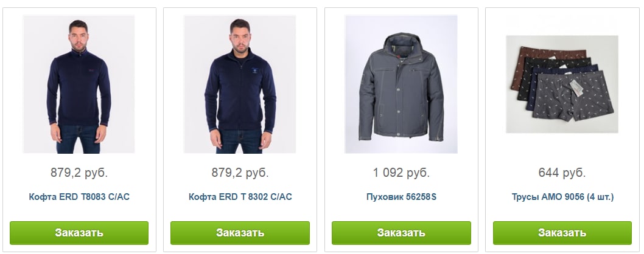The image size is (644, 254).
Task: Select the 879,2 руб. price of Кофта T8083
Action: [79, 173]
